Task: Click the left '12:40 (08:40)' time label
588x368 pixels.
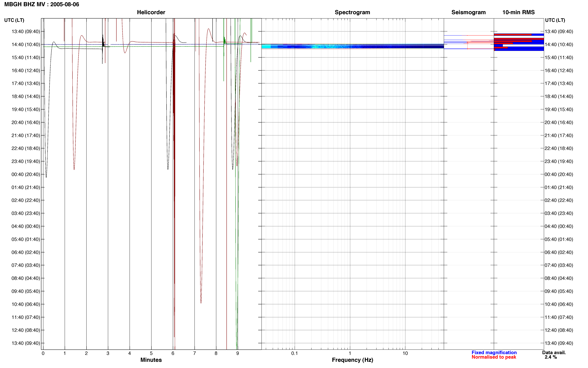Action: pos(26,330)
